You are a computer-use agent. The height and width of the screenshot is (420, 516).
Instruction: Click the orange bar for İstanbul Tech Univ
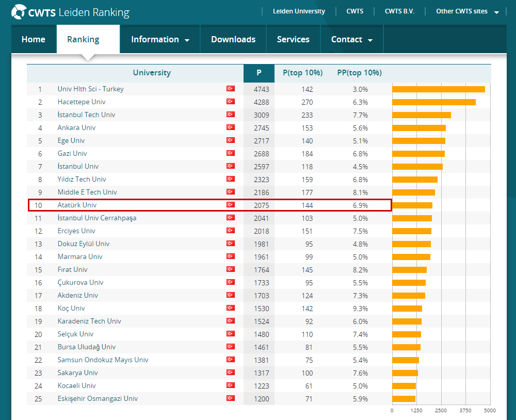[x=421, y=115]
